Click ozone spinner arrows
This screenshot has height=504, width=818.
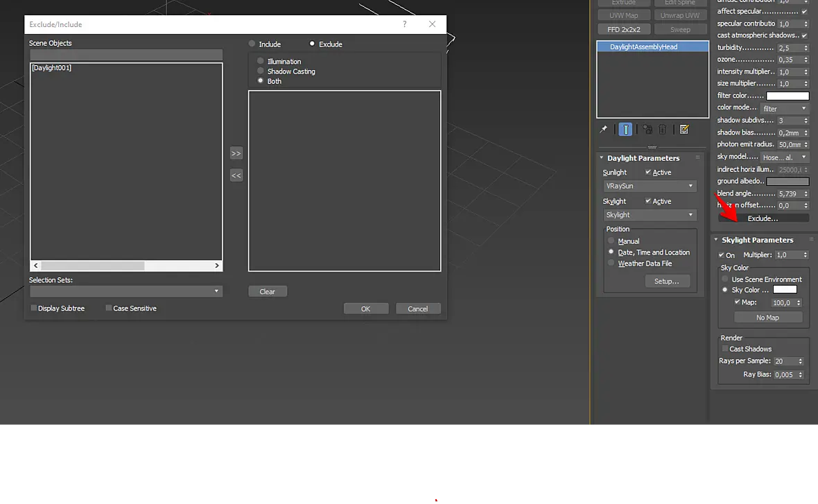coord(806,60)
